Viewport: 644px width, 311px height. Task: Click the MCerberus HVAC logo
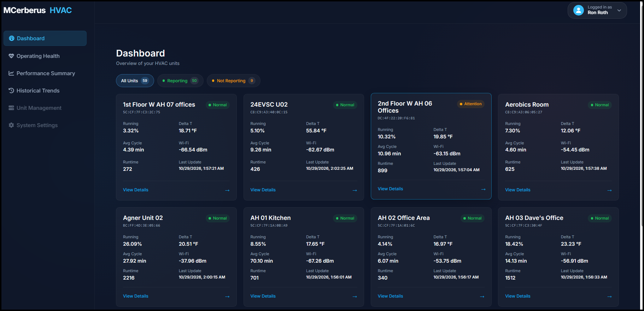[37, 10]
